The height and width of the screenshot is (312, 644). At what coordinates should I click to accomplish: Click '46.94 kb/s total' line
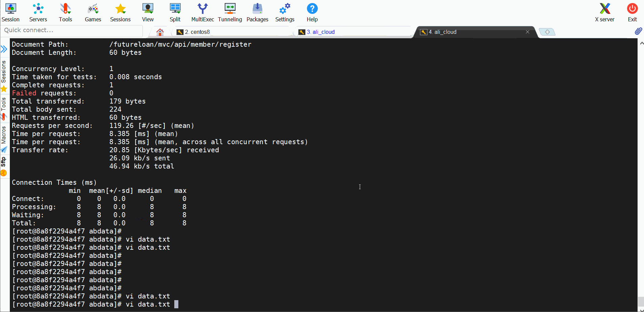click(141, 166)
